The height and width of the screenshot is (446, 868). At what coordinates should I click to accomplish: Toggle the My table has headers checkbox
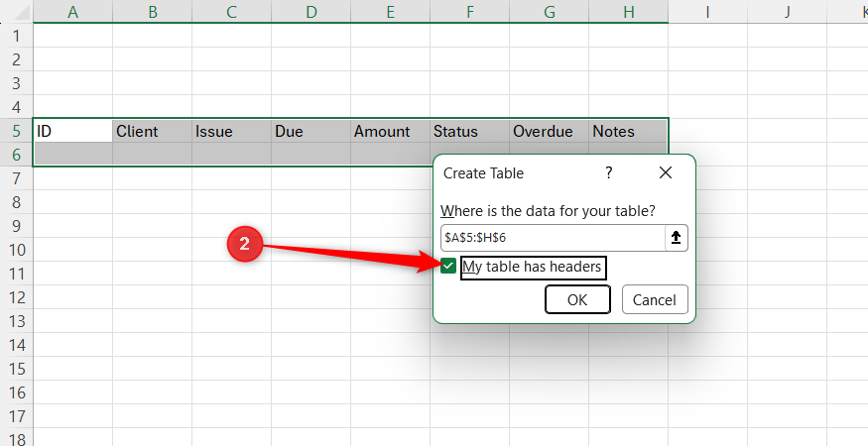[x=448, y=267]
